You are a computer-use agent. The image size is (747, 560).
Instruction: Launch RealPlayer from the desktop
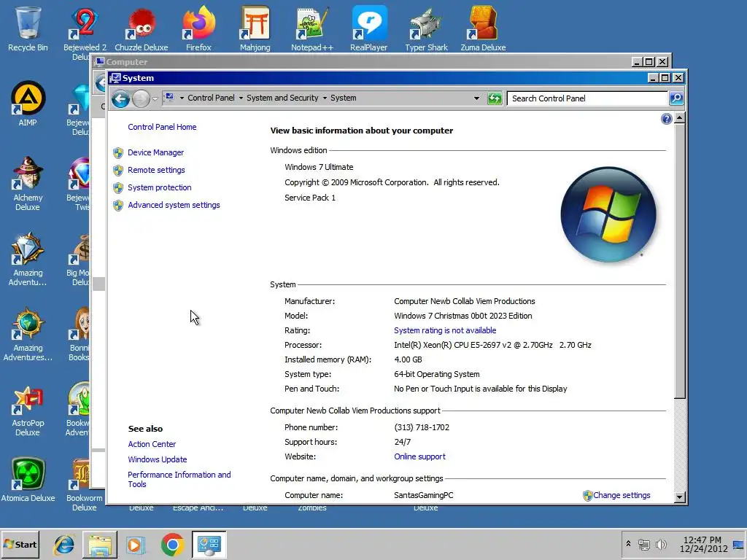tap(368, 28)
